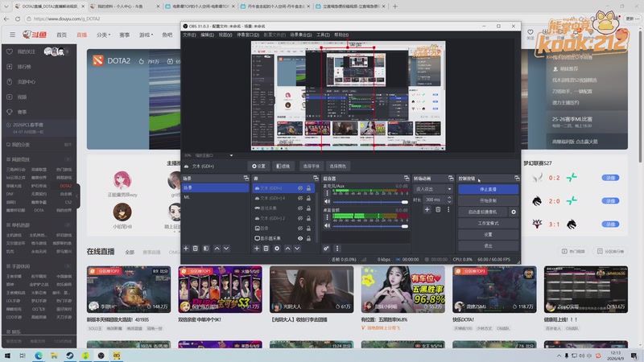The image size is (644, 362).
Task: Mute the 麦克风/Aux audio channel
Action: coord(328,202)
